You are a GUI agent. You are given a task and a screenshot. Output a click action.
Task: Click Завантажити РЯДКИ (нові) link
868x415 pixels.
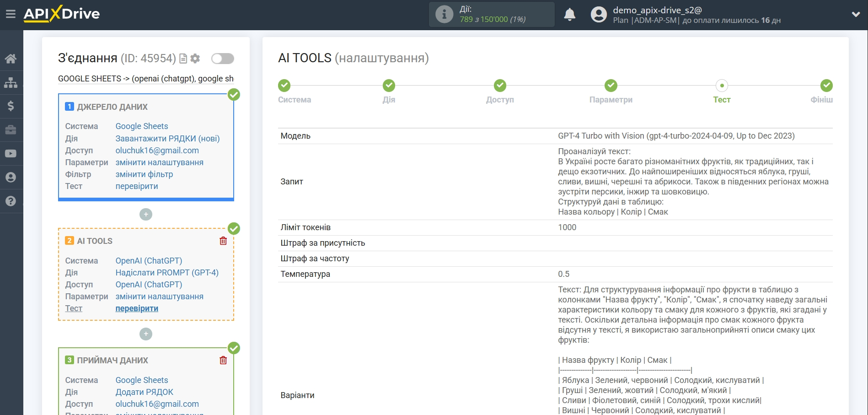coord(167,139)
